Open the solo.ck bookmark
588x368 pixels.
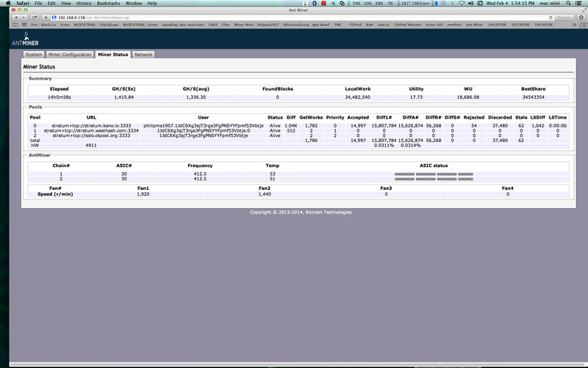tap(383, 25)
